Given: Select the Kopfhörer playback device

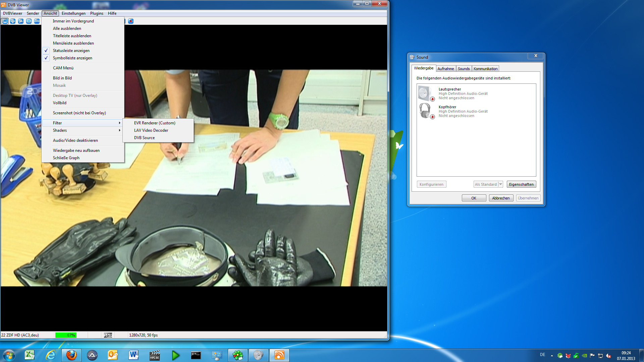Looking at the screenshot, I should click(x=476, y=111).
